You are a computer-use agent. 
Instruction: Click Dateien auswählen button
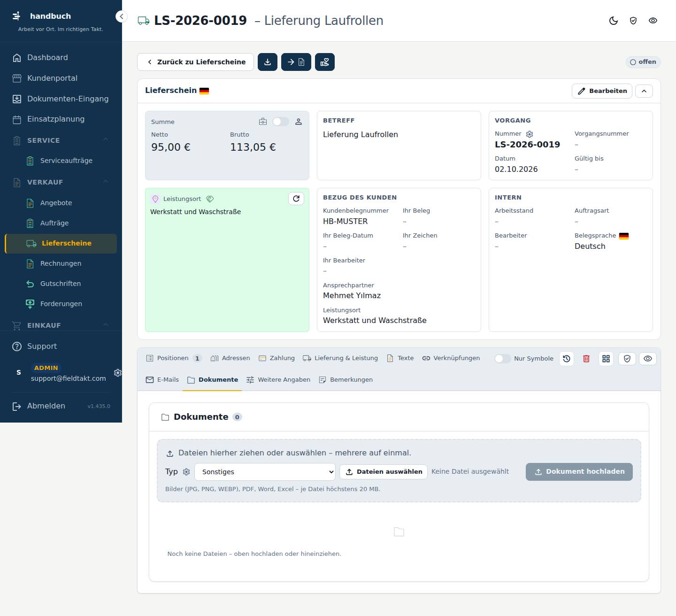pyautogui.click(x=384, y=472)
